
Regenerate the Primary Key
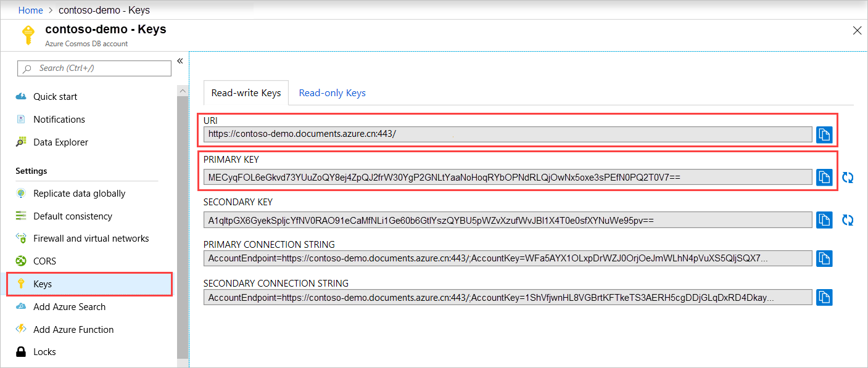tap(848, 178)
